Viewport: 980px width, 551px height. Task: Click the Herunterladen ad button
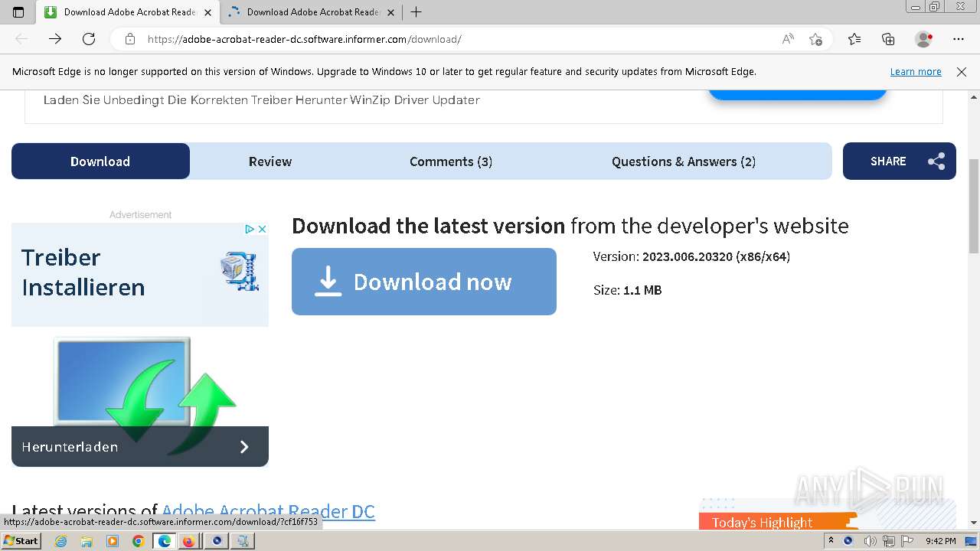coord(140,447)
